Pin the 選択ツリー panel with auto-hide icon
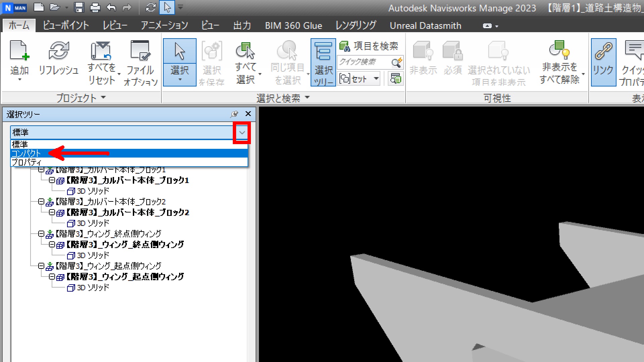Image resolution: width=644 pixels, height=362 pixels. (x=234, y=114)
